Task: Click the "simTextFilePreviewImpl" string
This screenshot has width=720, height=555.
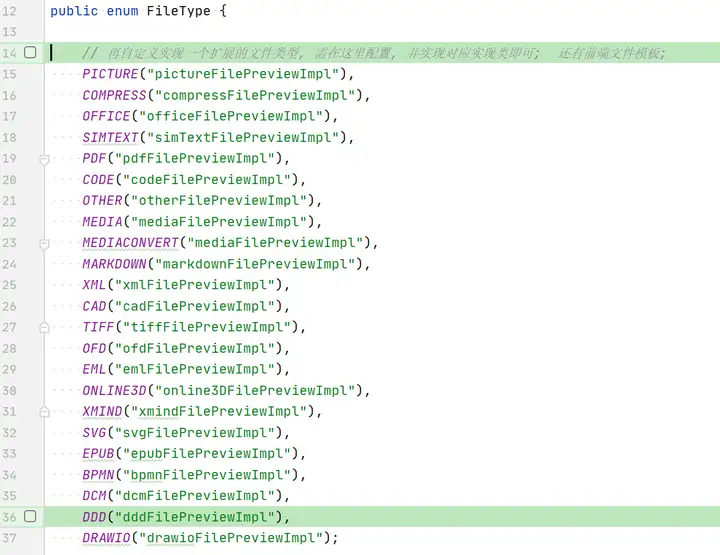Action: [x=243, y=137]
